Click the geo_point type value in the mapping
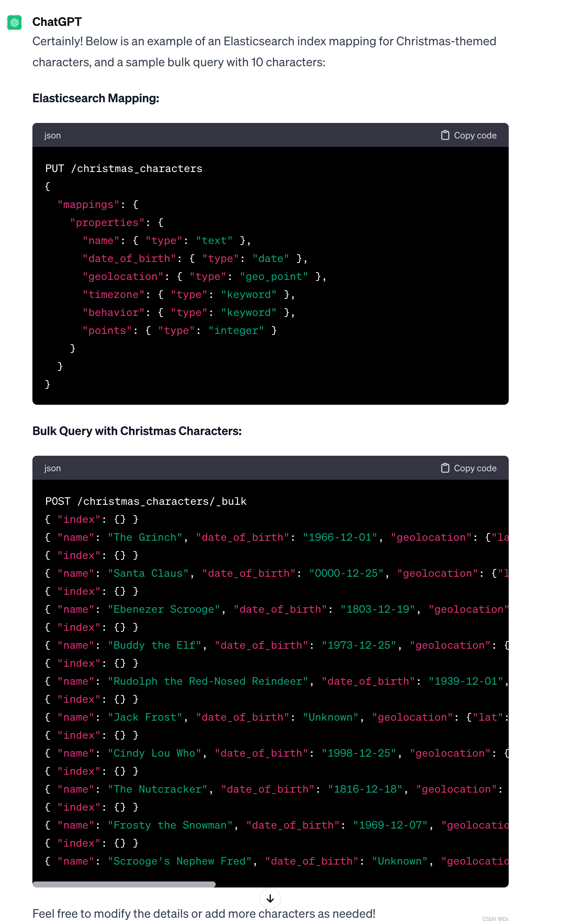Screen dimensions: 567x924 coord(273,276)
